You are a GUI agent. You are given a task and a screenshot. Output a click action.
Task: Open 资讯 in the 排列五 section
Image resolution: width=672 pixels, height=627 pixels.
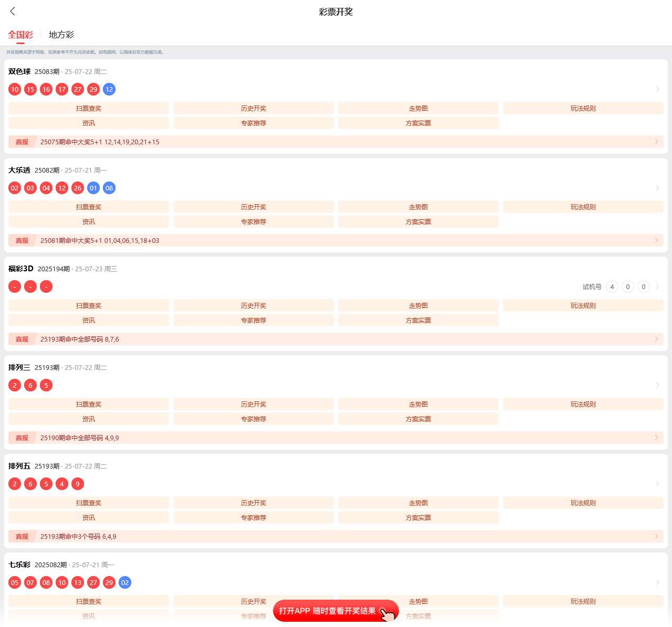pyautogui.click(x=89, y=517)
